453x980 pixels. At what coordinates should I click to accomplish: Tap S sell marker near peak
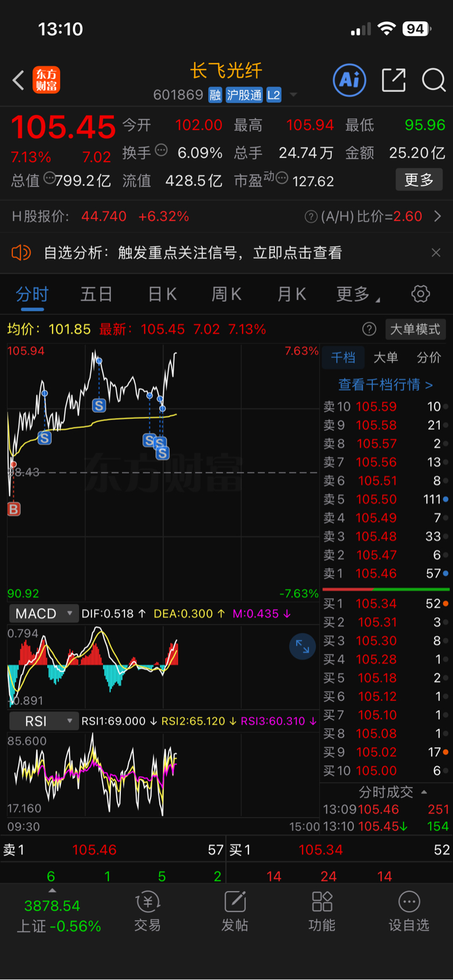[99, 405]
